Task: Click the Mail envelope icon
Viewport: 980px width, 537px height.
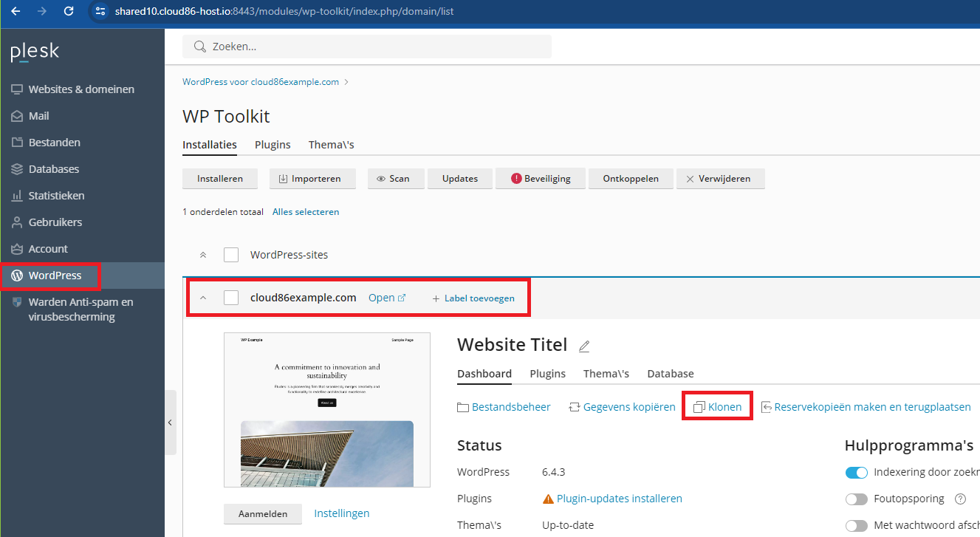Action: [x=17, y=116]
